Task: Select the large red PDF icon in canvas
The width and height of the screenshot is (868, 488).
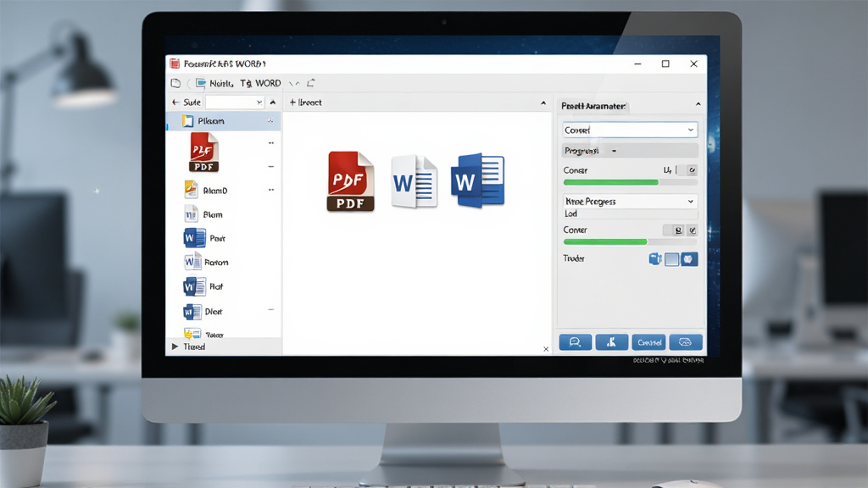Action: click(x=350, y=181)
